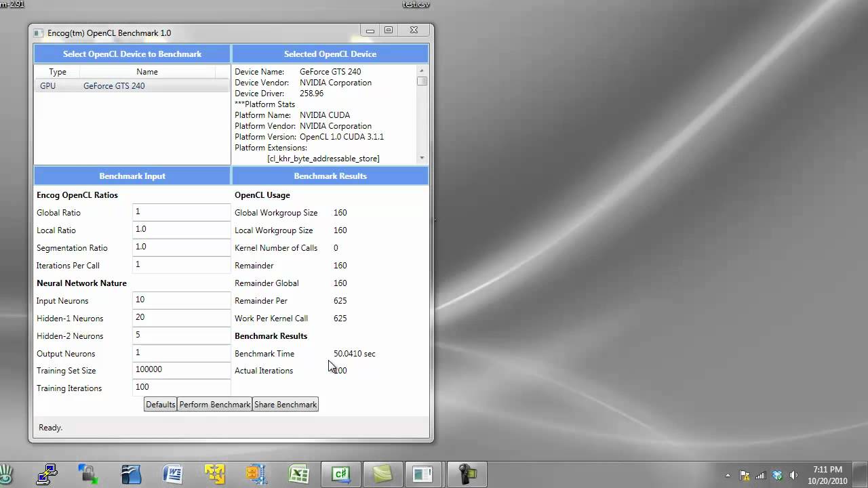Switch to Visual C# in taskbar
The height and width of the screenshot is (488, 868).
pos(340,474)
